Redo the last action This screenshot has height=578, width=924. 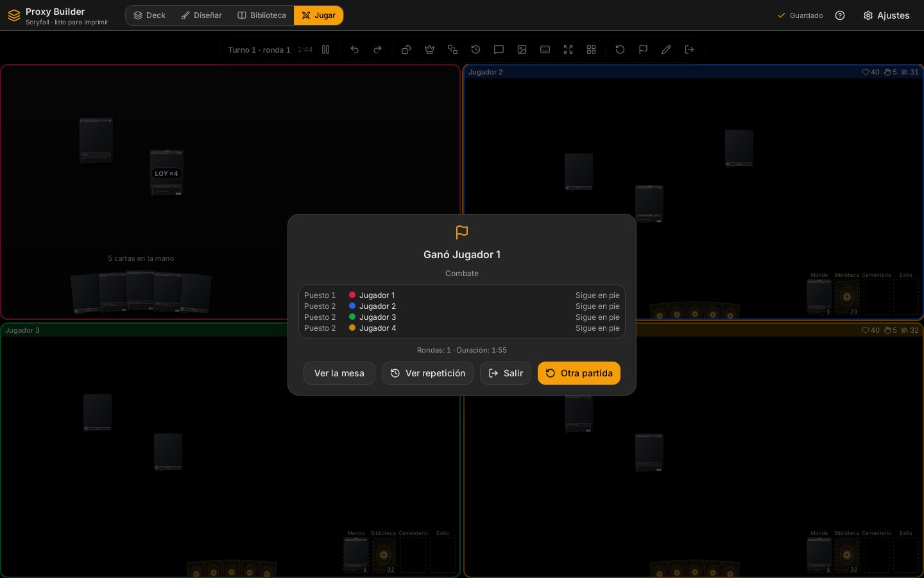click(377, 49)
